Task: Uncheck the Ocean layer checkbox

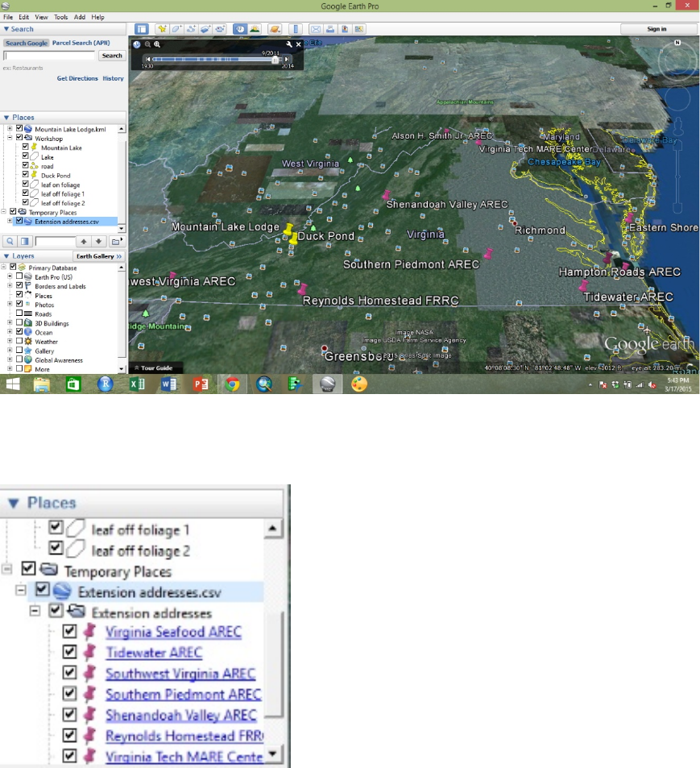Action: tap(19, 331)
